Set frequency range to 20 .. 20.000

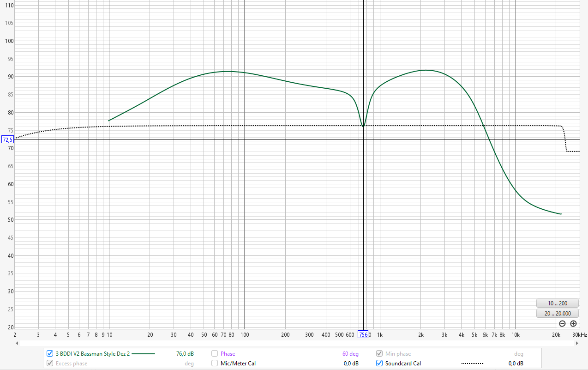click(557, 314)
